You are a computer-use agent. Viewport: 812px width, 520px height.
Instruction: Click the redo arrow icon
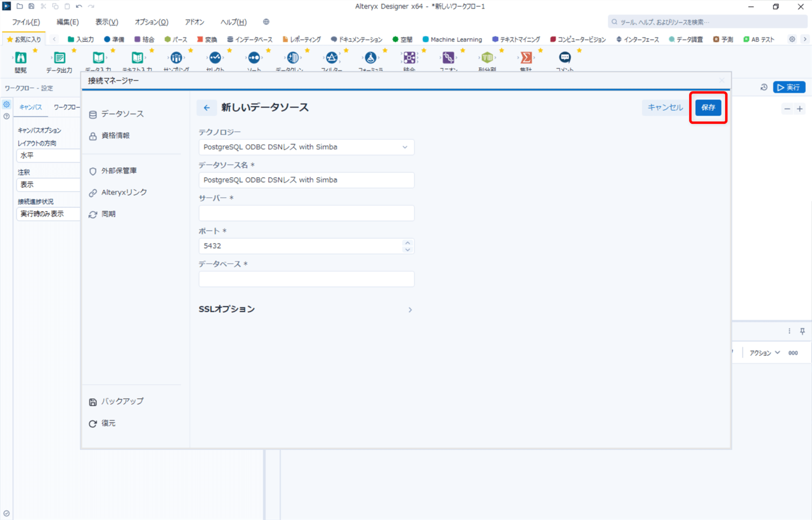91,6
